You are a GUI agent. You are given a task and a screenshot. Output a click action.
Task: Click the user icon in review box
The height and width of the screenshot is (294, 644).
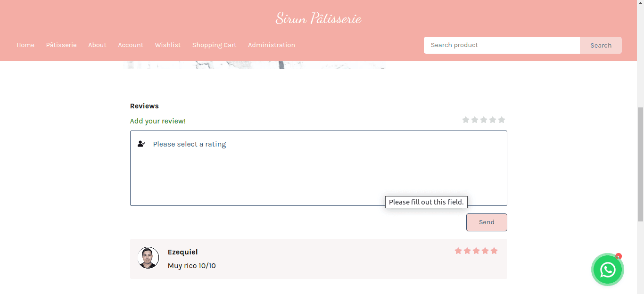tap(141, 144)
